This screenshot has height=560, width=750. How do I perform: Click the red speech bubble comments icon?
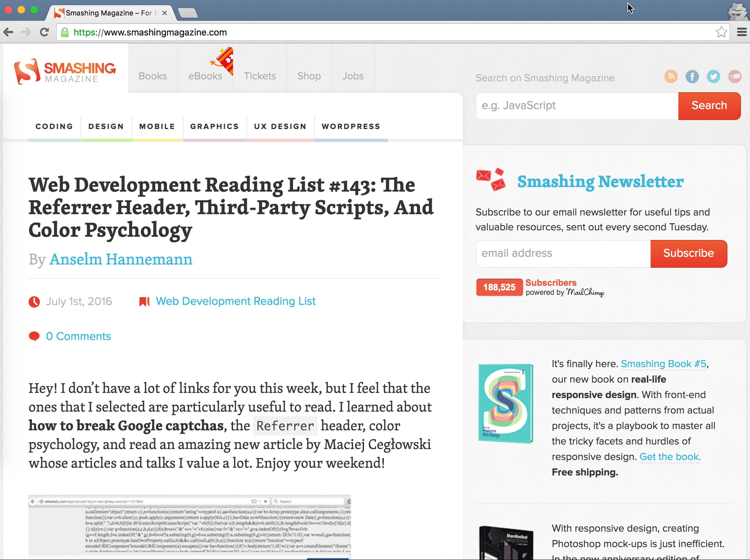point(34,336)
